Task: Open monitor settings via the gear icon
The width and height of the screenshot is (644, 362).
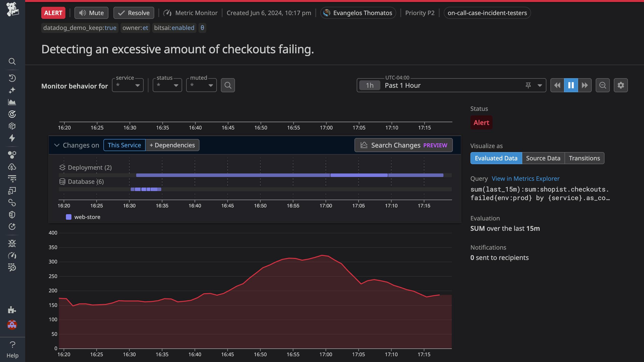Action: pyautogui.click(x=621, y=85)
